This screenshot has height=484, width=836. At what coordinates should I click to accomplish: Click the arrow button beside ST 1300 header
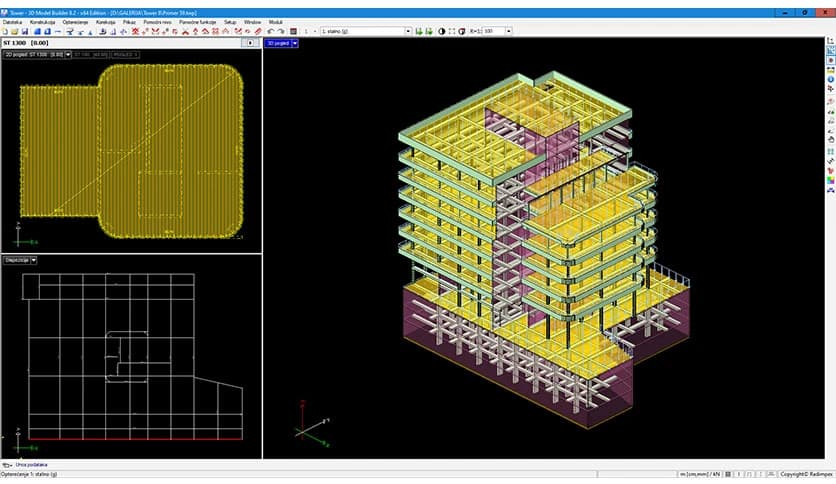pyautogui.click(x=251, y=43)
